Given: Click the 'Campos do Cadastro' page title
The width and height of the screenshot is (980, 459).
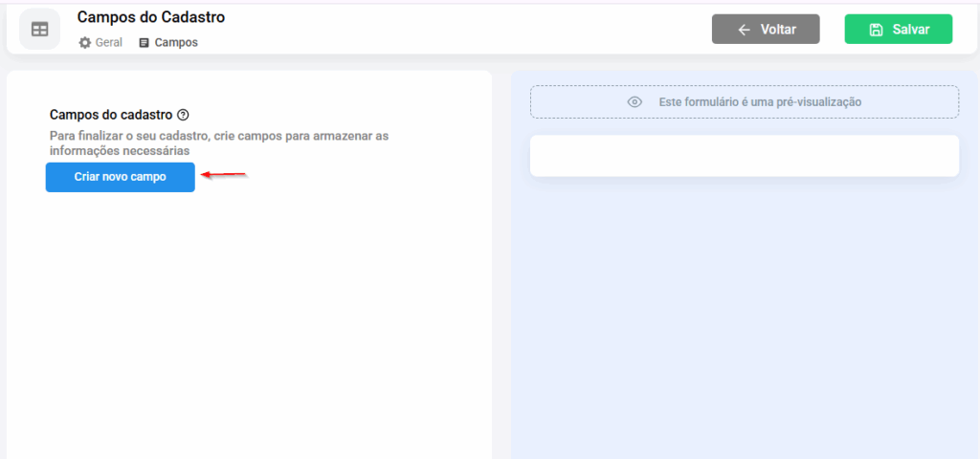Looking at the screenshot, I should point(151,17).
